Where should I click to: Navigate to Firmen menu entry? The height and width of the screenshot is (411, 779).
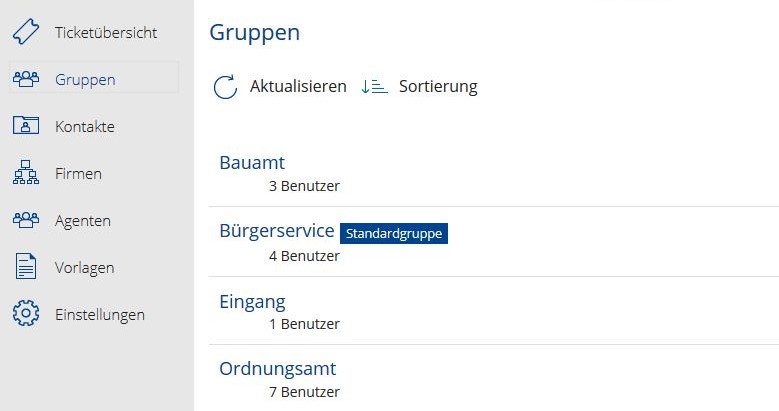pyautogui.click(x=78, y=173)
